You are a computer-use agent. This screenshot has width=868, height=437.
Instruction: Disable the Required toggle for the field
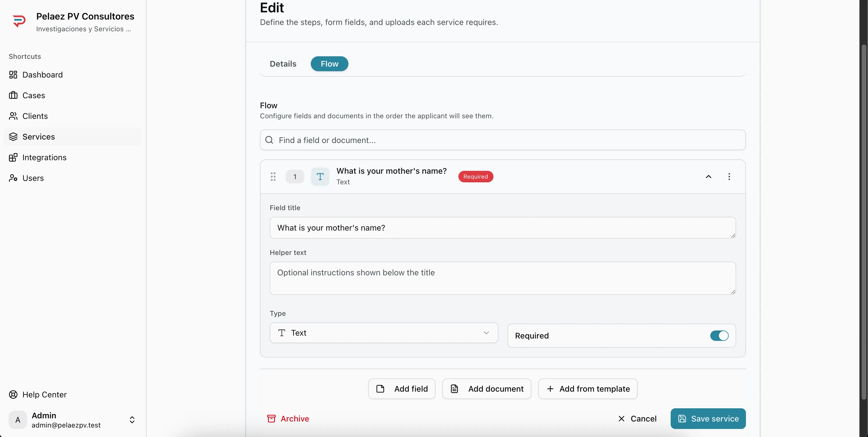click(719, 336)
